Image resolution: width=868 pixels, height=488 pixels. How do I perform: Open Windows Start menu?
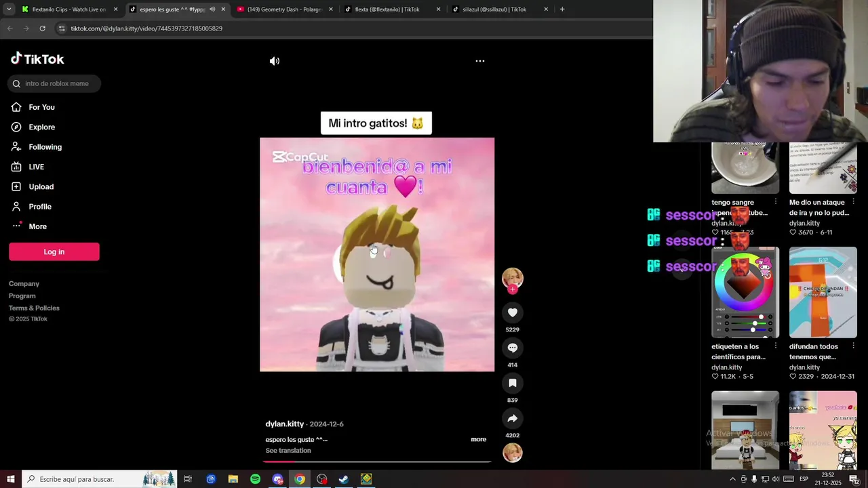[x=11, y=479]
